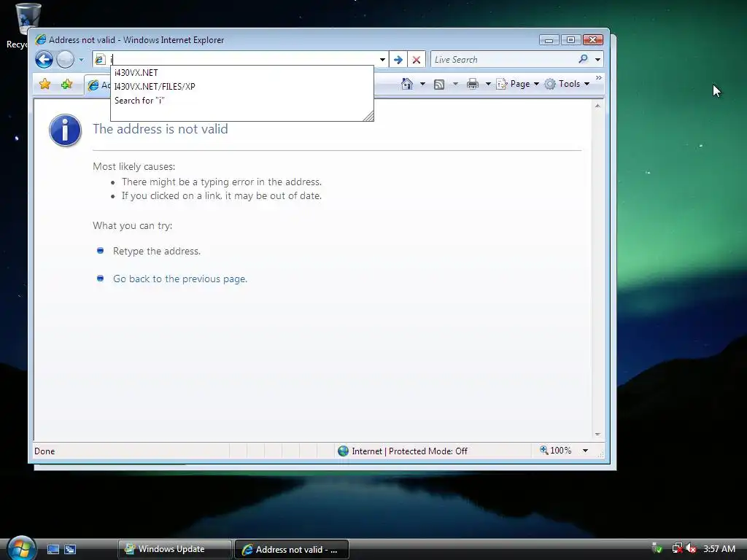This screenshot has width=747, height=560.
Task: Open the Tools menu
Action: pyautogui.click(x=567, y=84)
